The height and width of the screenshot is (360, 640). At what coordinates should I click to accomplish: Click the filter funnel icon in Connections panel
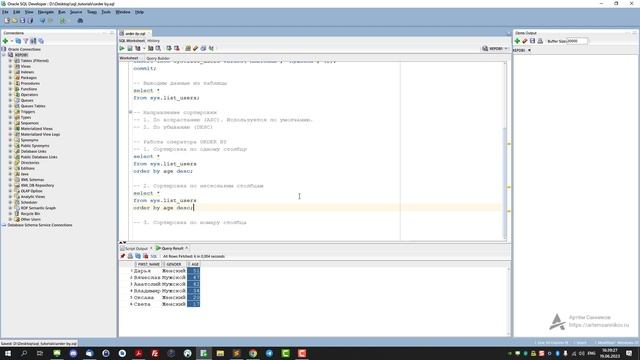click(x=26, y=41)
